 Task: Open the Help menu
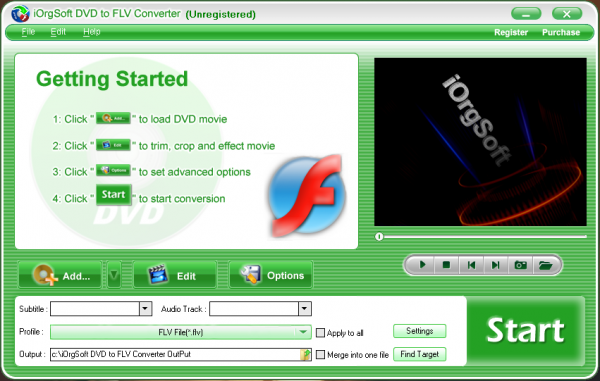pos(92,32)
